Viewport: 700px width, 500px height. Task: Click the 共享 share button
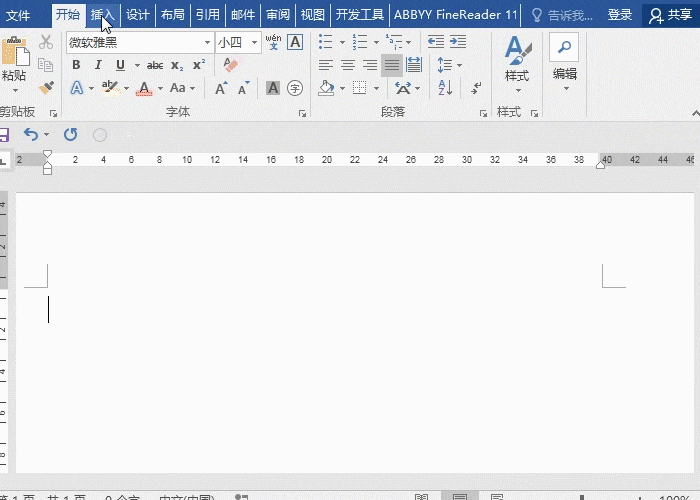click(671, 15)
